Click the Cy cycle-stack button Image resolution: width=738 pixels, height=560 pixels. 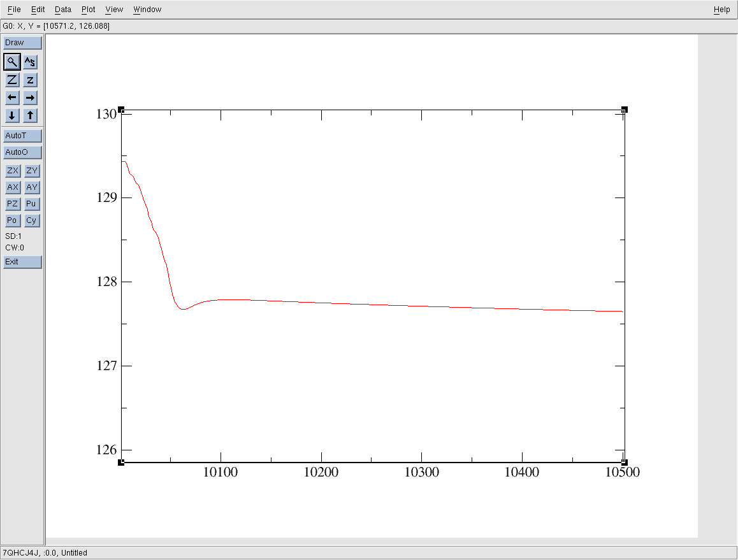(x=31, y=220)
